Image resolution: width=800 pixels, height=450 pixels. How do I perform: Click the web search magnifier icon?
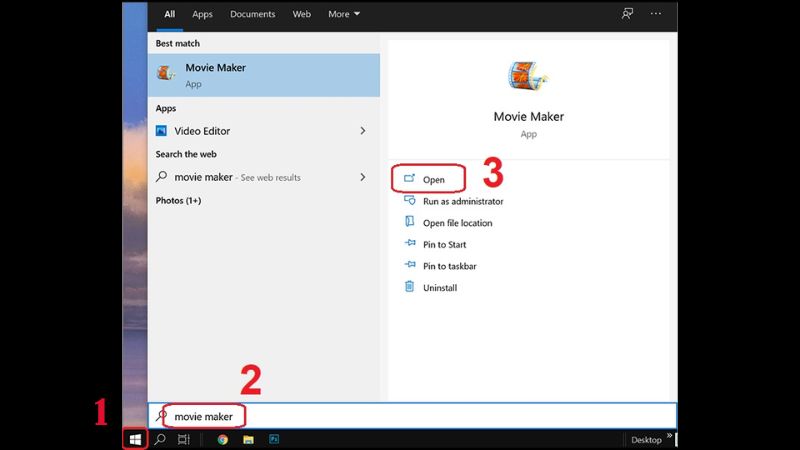(162, 177)
